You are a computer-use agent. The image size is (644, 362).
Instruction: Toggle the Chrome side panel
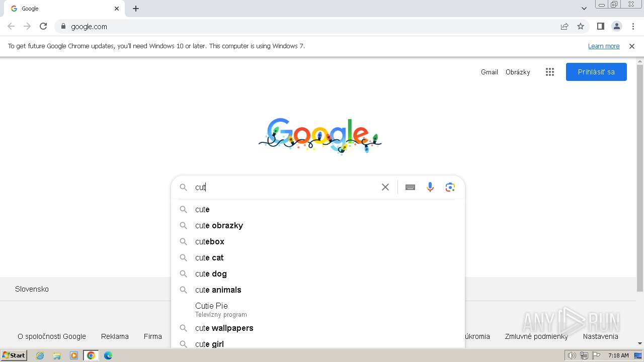pyautogui.click(x=601, y=26)
